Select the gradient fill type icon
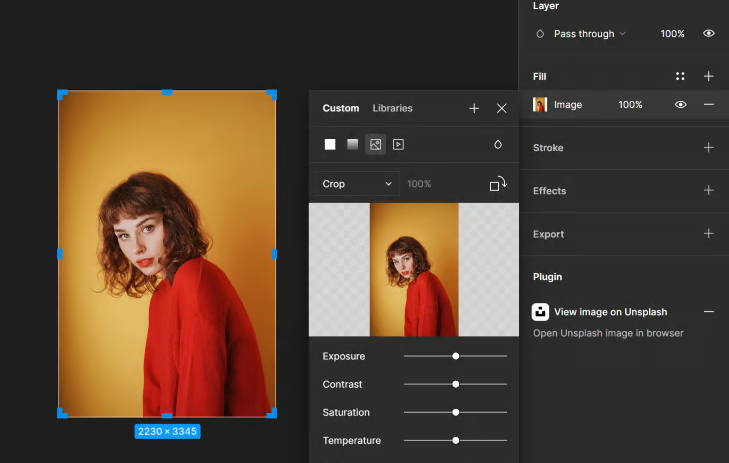Viewport: 729px width, 463px height. pos(353,144)
